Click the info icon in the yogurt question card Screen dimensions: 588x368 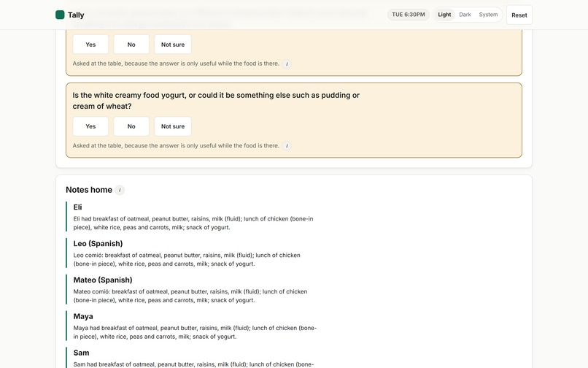tap(287, 146)
